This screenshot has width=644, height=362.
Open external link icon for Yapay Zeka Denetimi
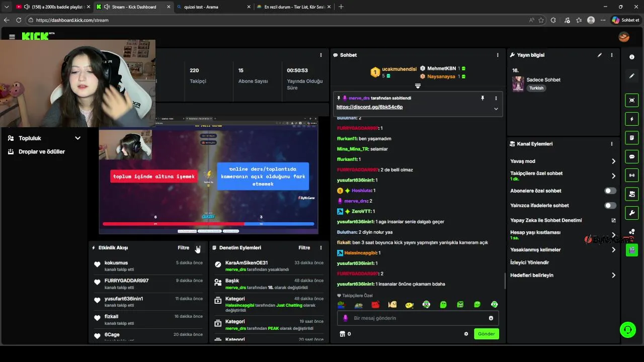click(613, 220)
